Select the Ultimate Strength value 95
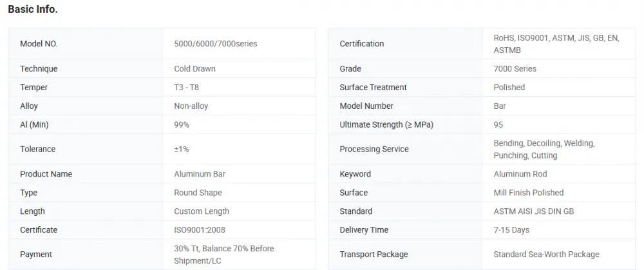Viewport: 644px width, 270px height. tap(498, 124)
